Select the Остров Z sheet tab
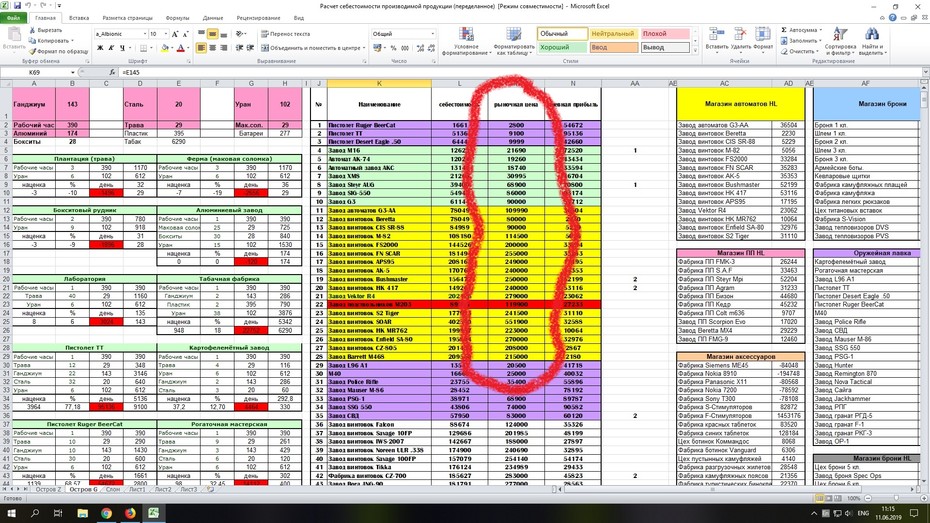The width and height of the screenshot is (930, 523). pyautogui.click(x=47, y=490)
